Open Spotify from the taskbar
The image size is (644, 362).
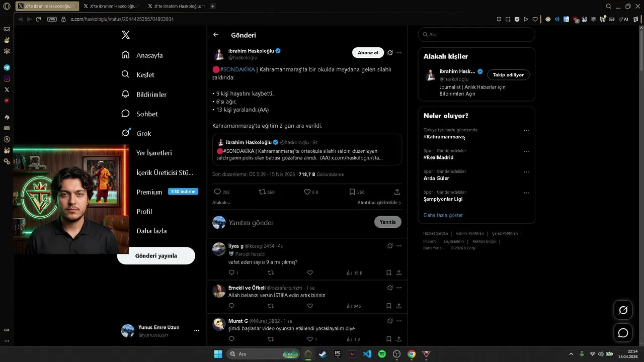coord(382,354)
